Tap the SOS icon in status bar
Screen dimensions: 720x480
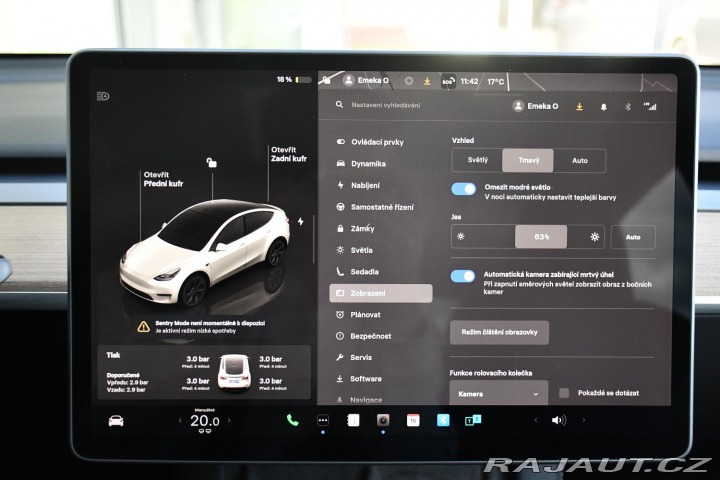click(x=448, y=81)
